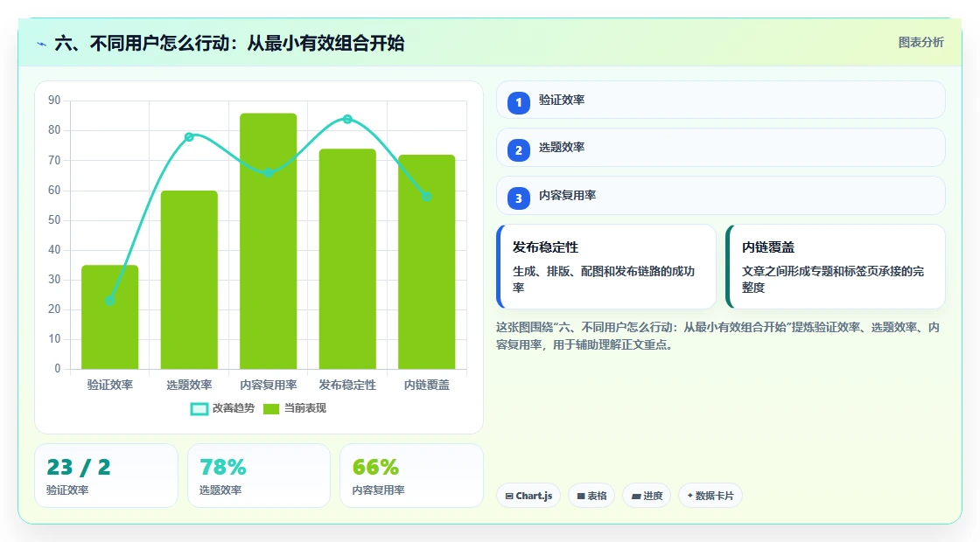
Task: Toggle the 当前表现 legend item
Action: point(294,408)
